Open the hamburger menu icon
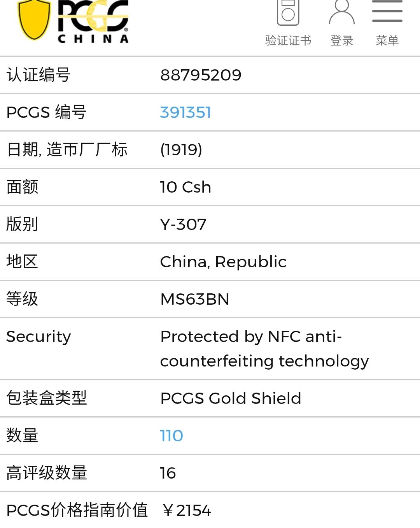This screenshot has height=528, width=420. (x=387, y=12)
